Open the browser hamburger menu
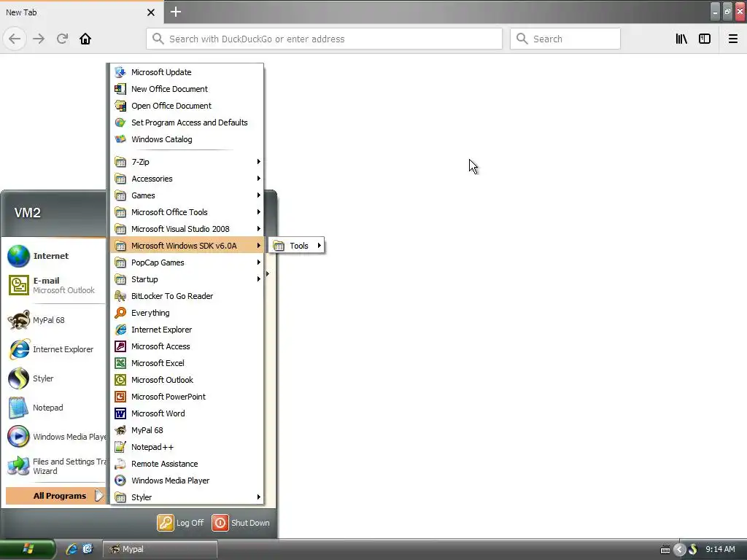747x560 pixels. click(x=733, y=39)
